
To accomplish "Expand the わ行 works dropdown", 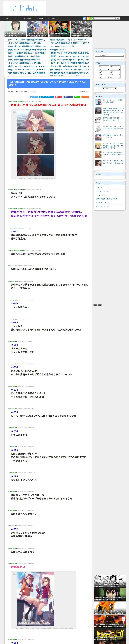I will pyautogui.click(x=115, y=77).
